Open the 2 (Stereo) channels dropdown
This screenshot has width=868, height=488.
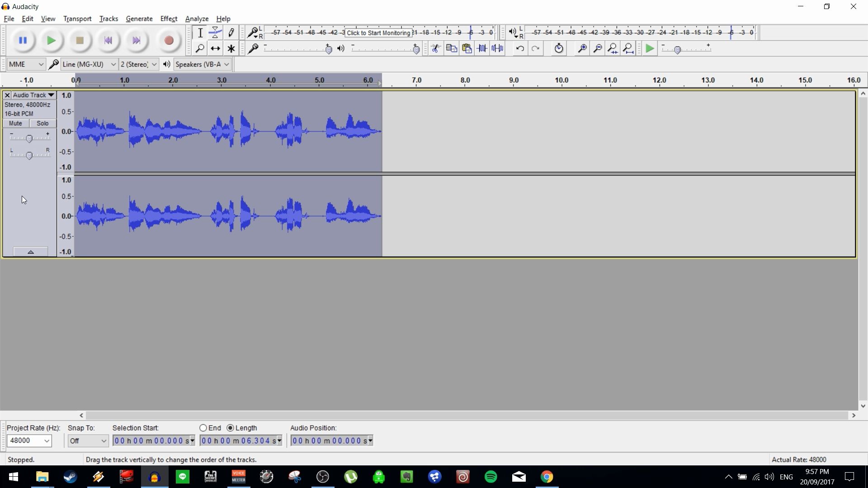click(138, 64)
